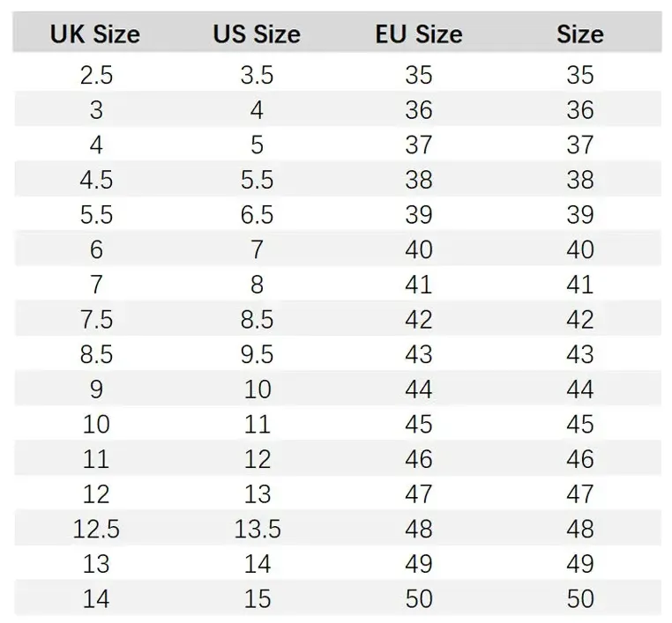The image size is (672, 623).
Task: Click EU Size 49 value
Action: coord(419,564)
